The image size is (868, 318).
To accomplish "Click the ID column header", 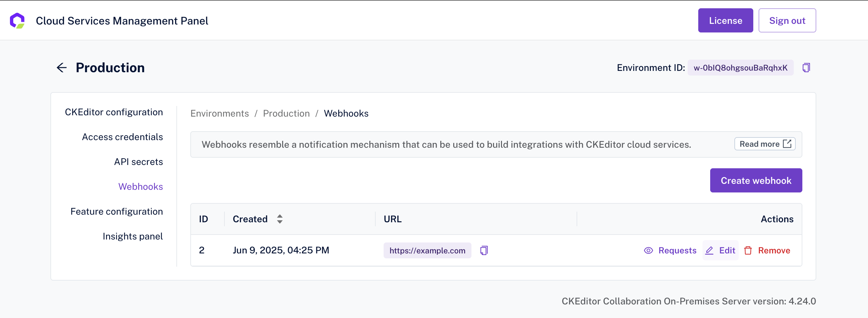I will point(204,219).
